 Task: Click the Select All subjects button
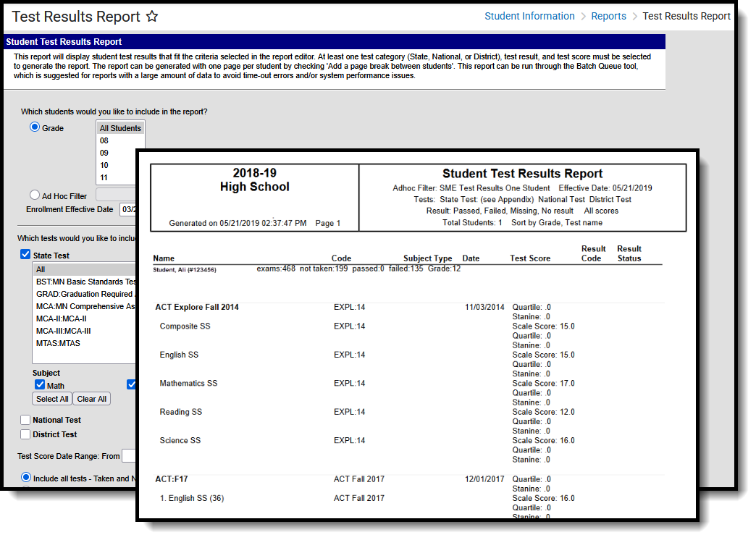pyautogui.click(x=52, y=400)
